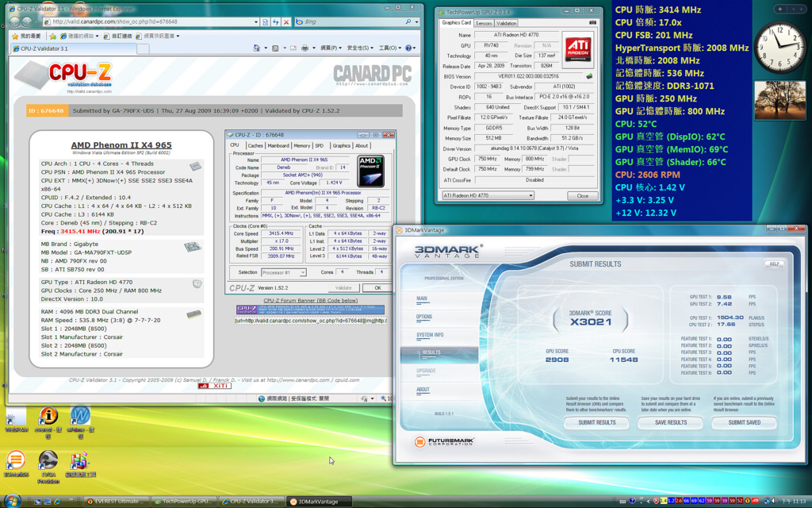The image size is (812, 508).
Task: Click the Bing search box
Action: click(350, 21)
